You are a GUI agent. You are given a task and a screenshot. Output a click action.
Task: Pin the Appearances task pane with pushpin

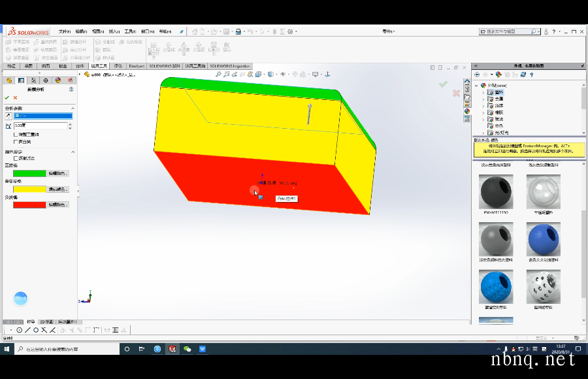pos(582,65)
